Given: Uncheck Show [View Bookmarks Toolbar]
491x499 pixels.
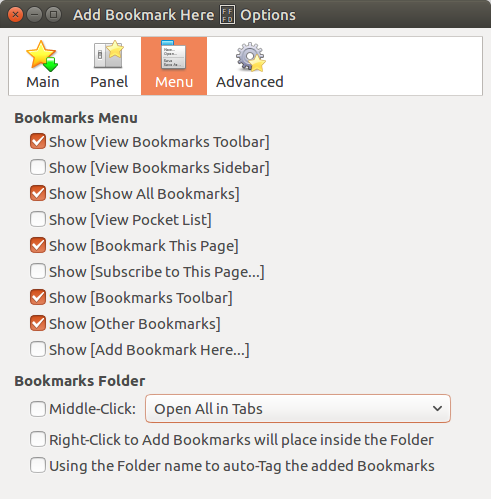Looking at the screenshot, I should (x=38, y=141).
